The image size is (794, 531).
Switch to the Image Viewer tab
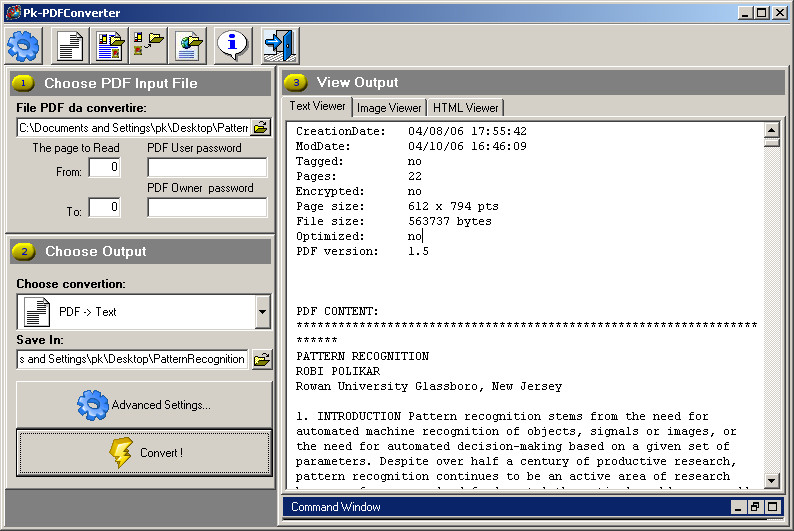389,108
